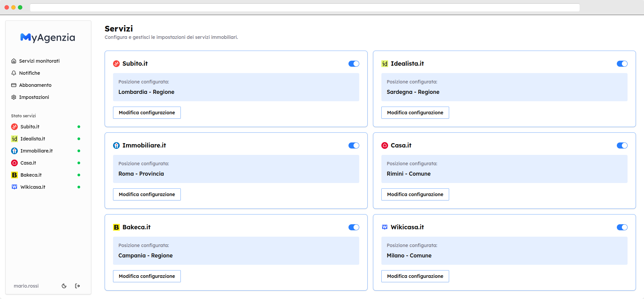Click the Bakeca.it yellow B logo in card
644x299 pixels.
(116, 227)
